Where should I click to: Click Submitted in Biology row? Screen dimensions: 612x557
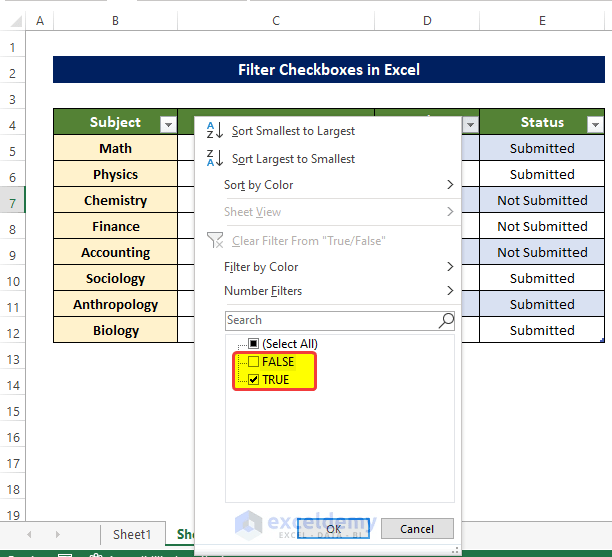[542, 330]
